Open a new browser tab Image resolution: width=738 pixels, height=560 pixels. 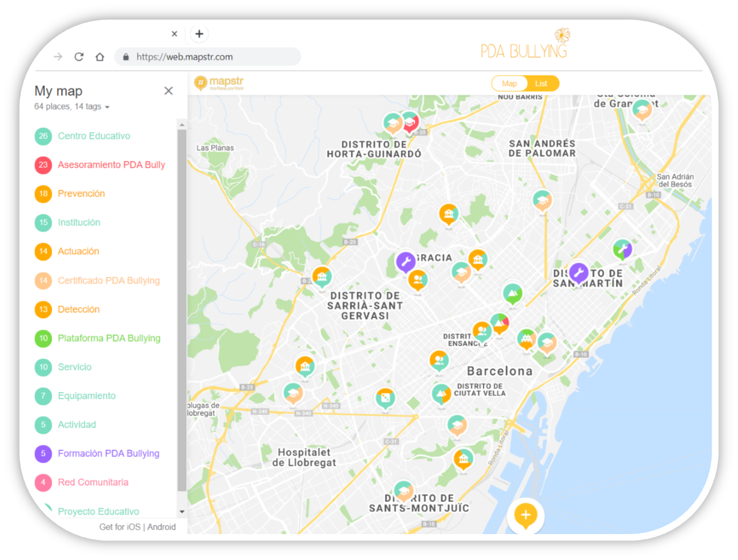[x=199, y=34]
